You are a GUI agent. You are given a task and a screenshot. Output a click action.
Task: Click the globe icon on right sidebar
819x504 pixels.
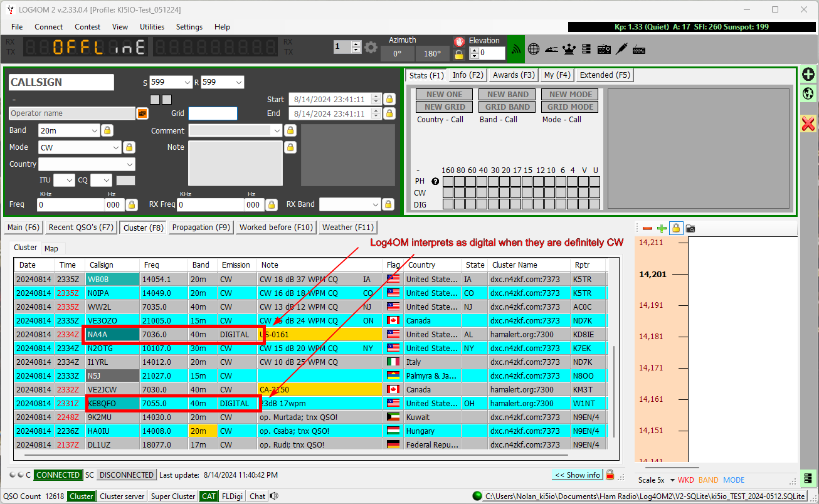(x=808, y=94)
